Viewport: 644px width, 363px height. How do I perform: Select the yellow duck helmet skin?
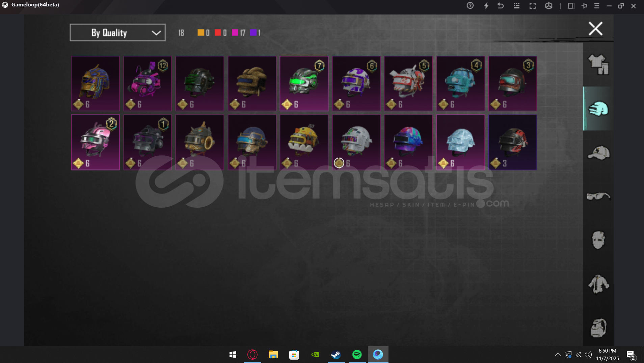pyautogui.click(x=304, y=142)
